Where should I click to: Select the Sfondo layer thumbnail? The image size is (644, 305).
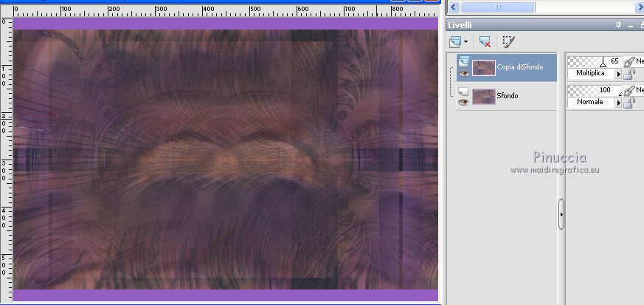tap(483, 97)
